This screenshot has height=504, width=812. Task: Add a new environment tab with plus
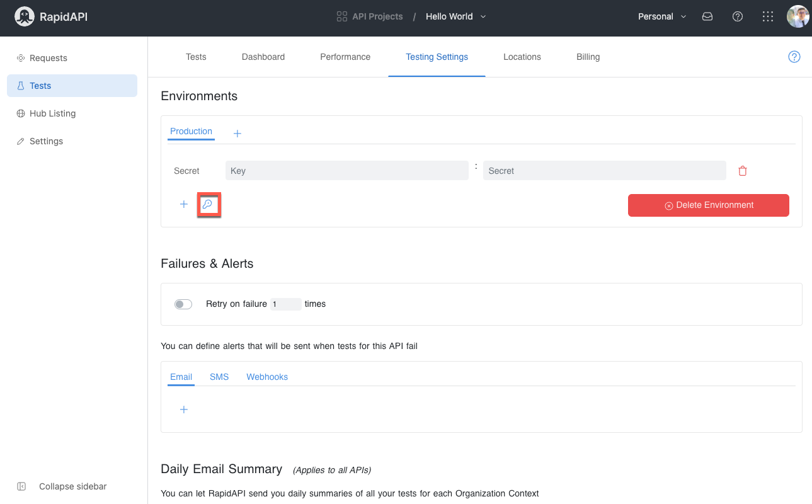click(237, 134)
